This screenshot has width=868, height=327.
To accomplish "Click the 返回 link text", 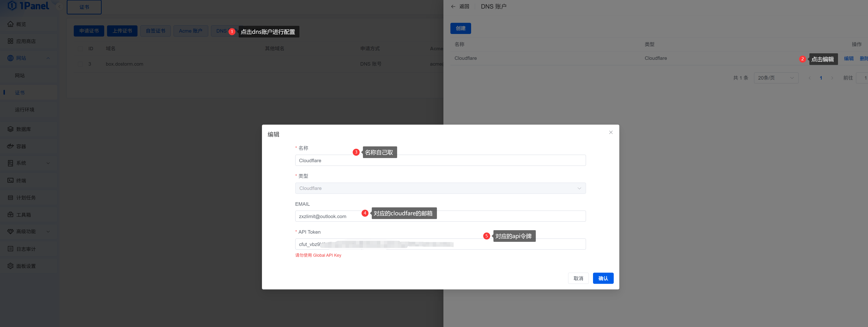I will (464, 7).
